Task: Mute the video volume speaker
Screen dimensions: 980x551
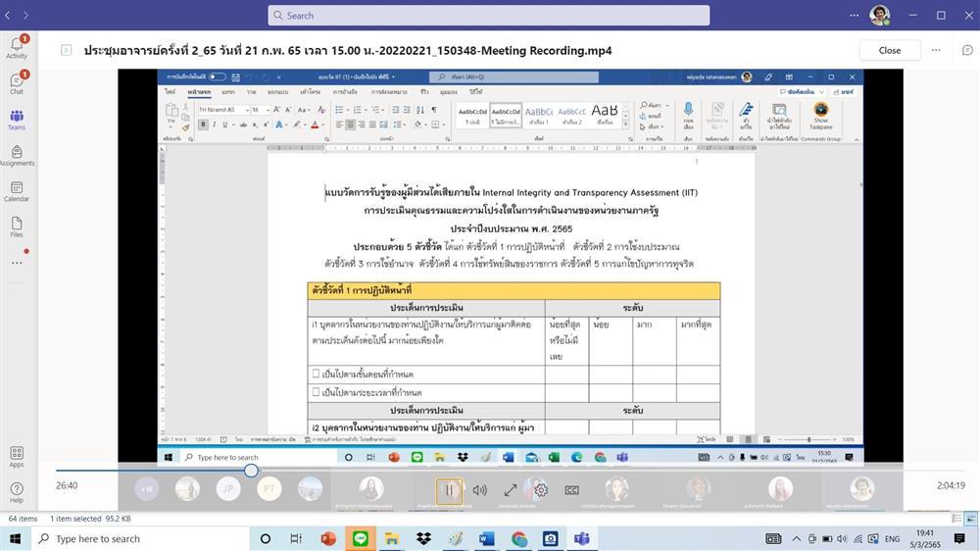Action: [x=479, y=490]
